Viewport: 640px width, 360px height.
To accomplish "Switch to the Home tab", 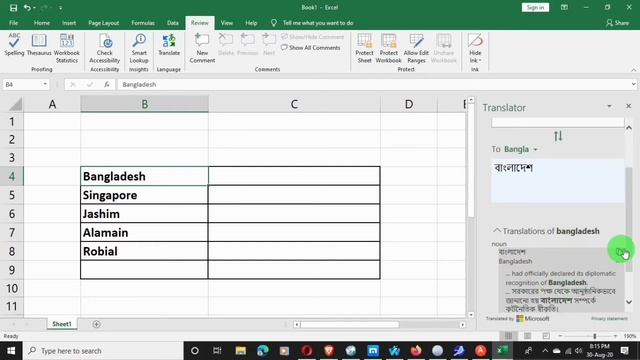I will click(42, 23).
